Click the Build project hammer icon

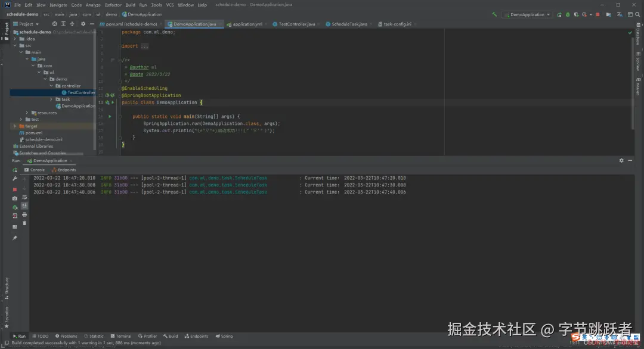pyautogui.click(x=494, y=14)
